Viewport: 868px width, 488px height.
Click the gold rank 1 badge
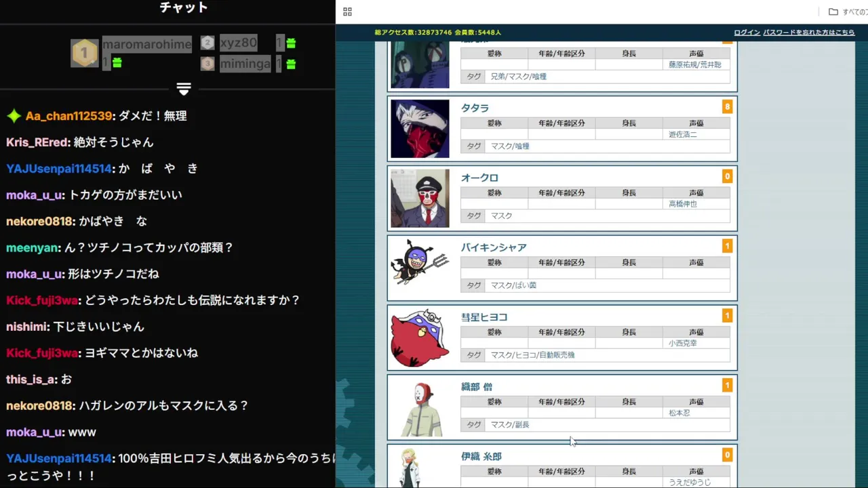[x=85, y=53]
